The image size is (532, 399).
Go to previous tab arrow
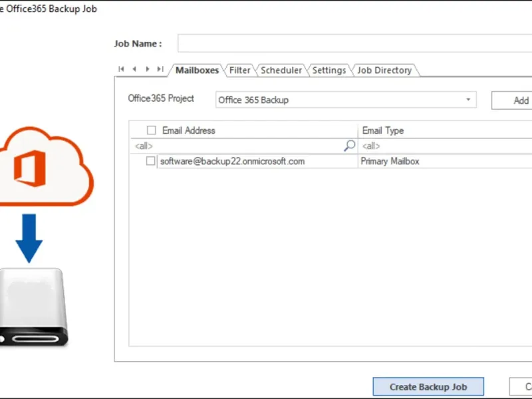coord(135,69)
